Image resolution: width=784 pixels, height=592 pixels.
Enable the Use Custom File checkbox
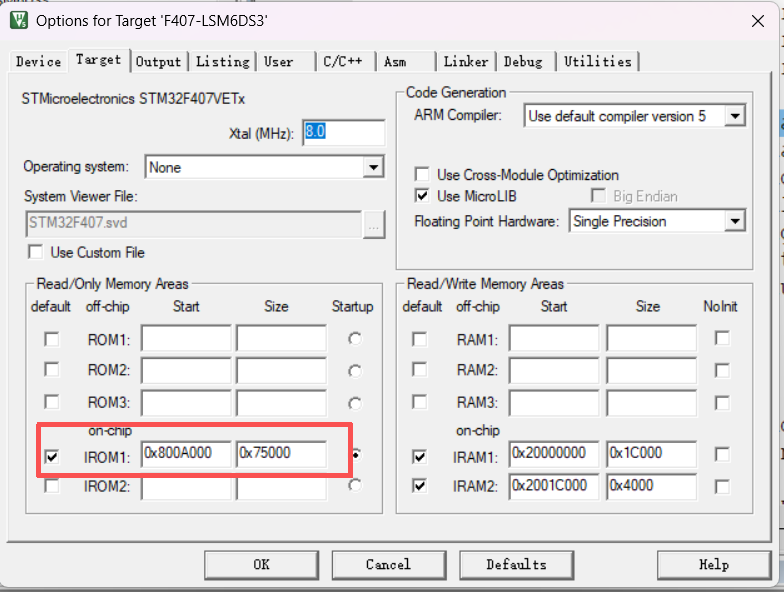click(x=36, y=252)
